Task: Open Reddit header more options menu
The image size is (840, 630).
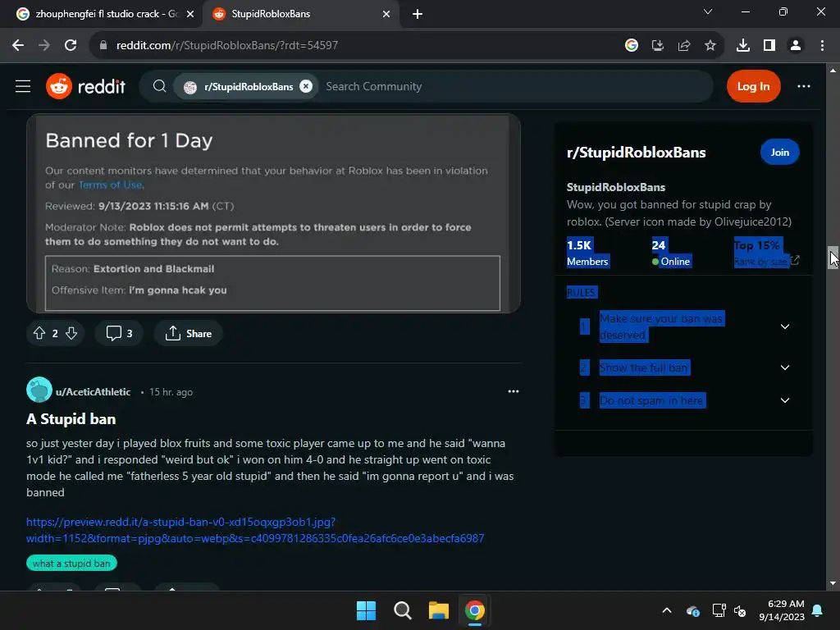Action: click(804, 86)
